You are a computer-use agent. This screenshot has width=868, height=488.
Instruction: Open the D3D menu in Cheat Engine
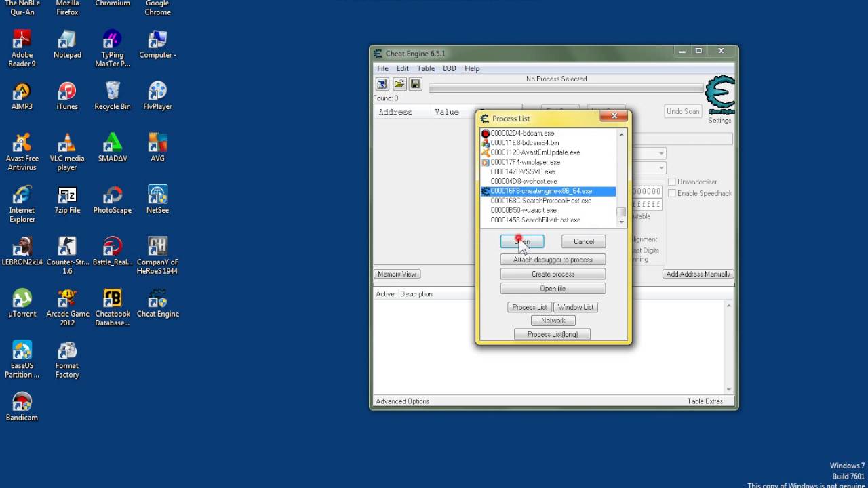click(450, 68)
